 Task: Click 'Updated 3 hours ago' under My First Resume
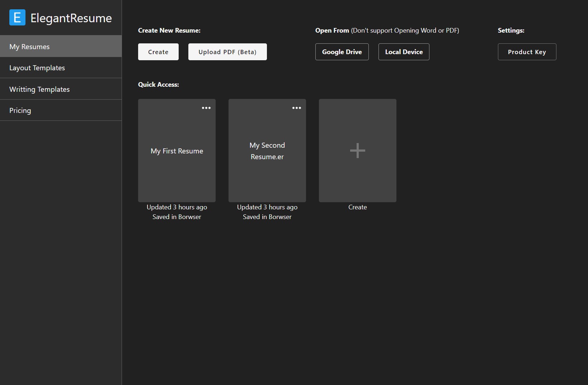[177, 207]
